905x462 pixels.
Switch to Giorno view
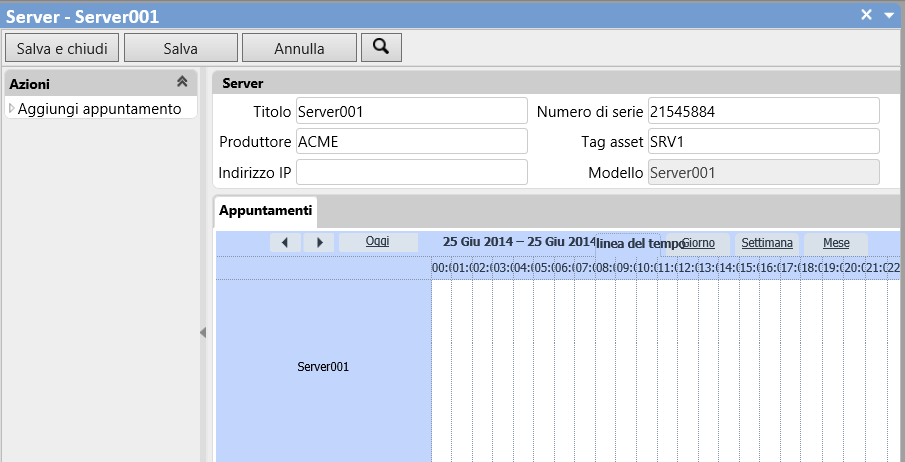[698, 243]
